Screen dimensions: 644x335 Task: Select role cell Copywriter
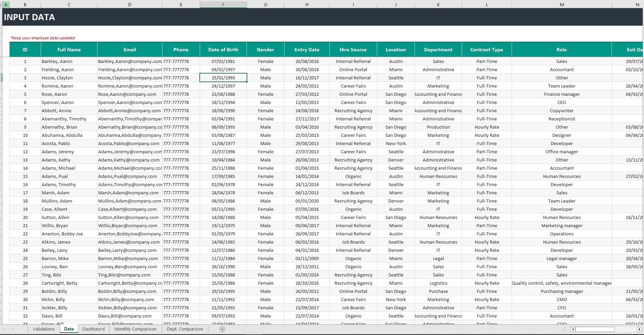(562, 111)
